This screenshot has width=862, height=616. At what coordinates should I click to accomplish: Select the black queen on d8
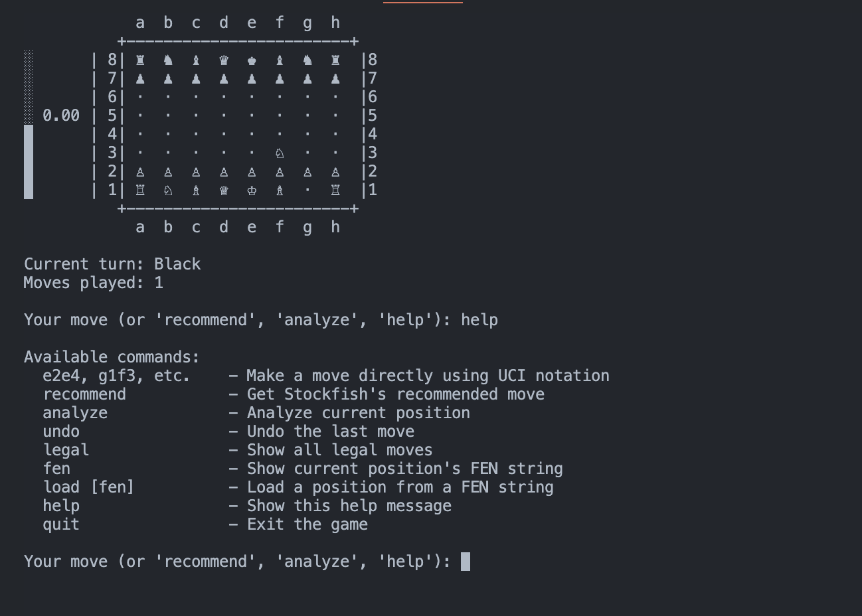(x=224, y=60)
